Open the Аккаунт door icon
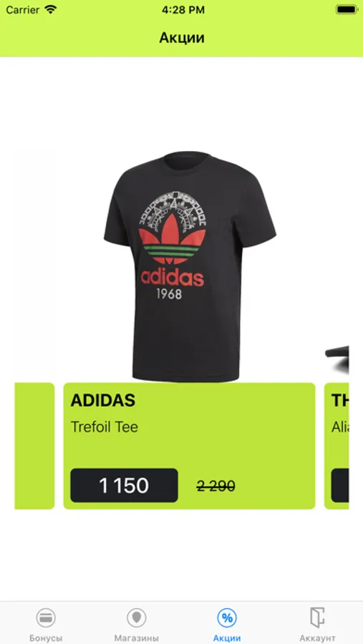Image resolution: width=363 pixels, height=644 pixels. (317, 618)
